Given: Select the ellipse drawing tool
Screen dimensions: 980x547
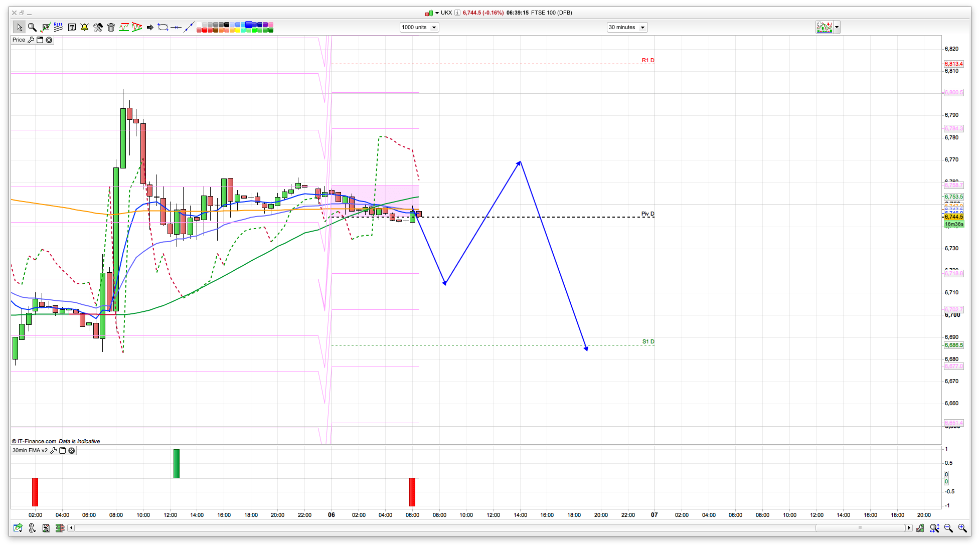Looking at the screenshot, I should click(x=162, y=27).
